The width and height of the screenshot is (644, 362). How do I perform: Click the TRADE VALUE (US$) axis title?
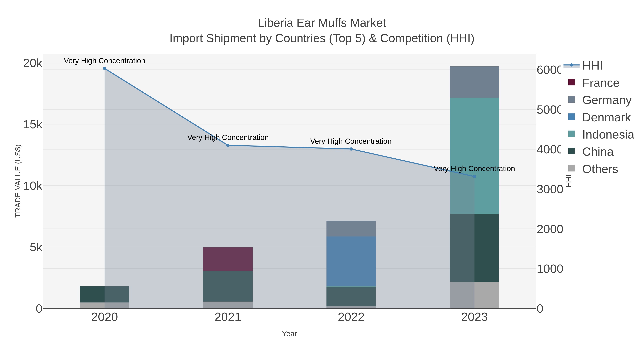tap(18, 181)
